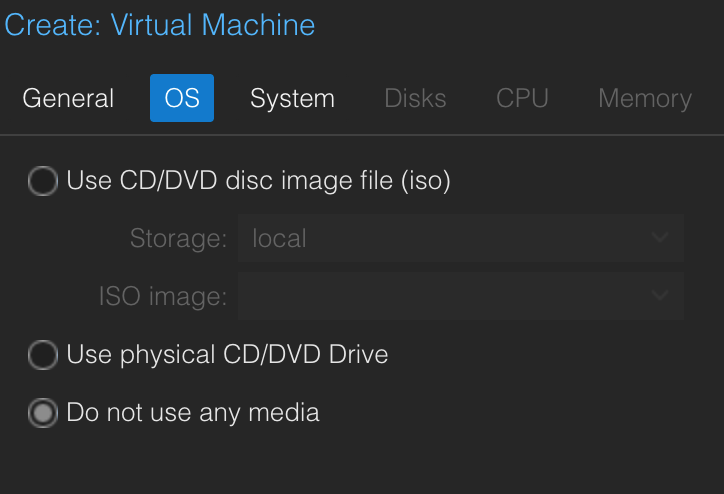724x494 pixels.
Task: Click the 'ISO image:' field label
Action: pos(163,296)
